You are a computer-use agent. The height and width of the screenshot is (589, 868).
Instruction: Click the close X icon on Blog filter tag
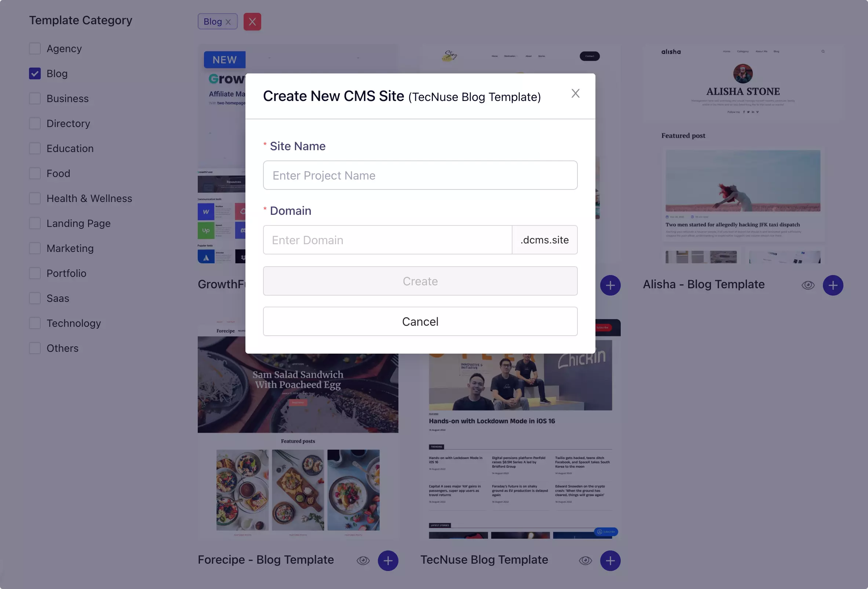coord(229,21)
